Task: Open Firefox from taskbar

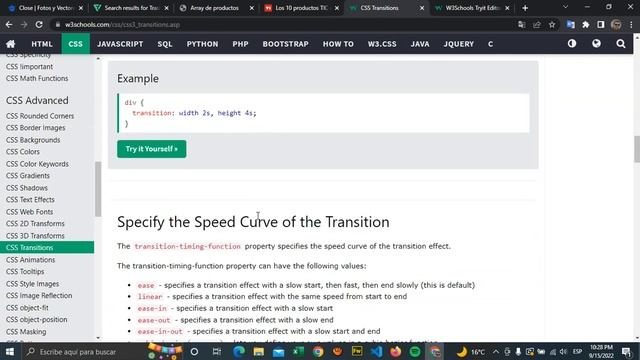Action: click(x=396, y=351)
